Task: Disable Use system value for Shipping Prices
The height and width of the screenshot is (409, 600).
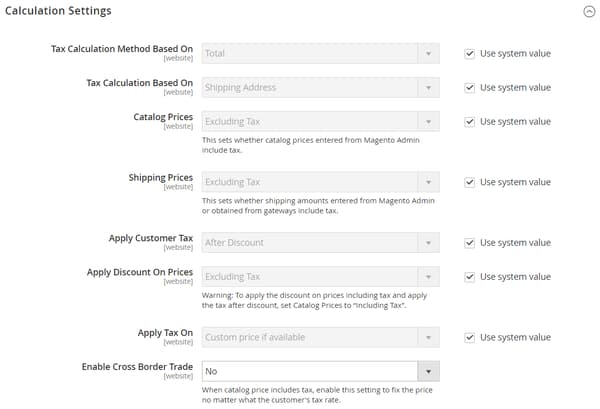Action: [470, 182]
